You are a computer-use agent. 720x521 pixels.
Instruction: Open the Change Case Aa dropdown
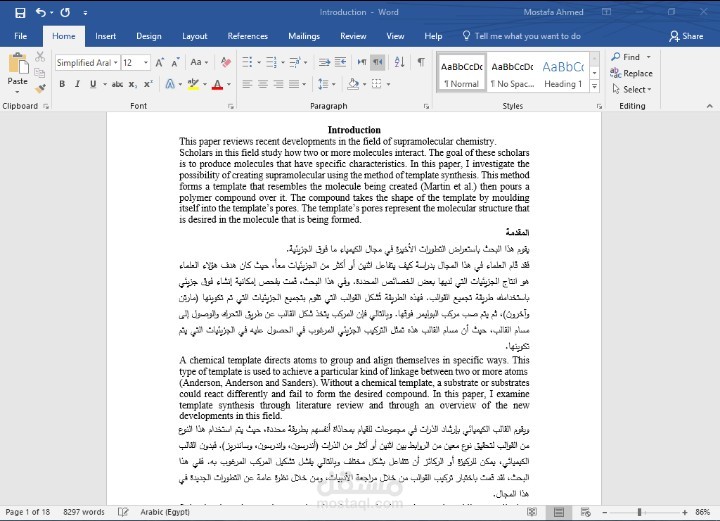199,62
